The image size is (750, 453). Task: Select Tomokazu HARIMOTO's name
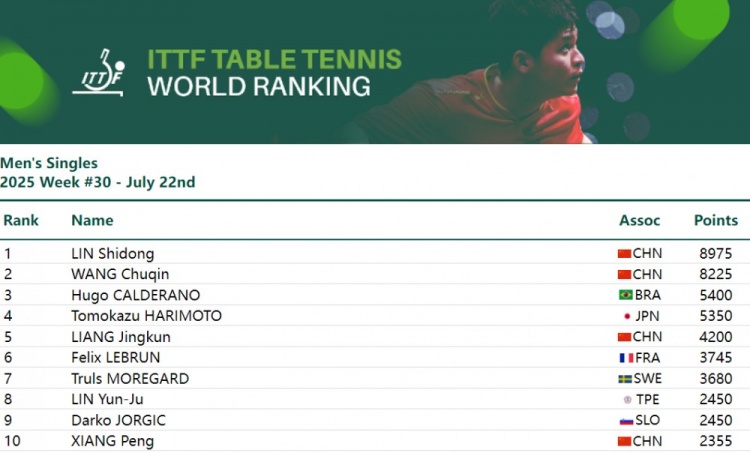click(x=146, y=316)
